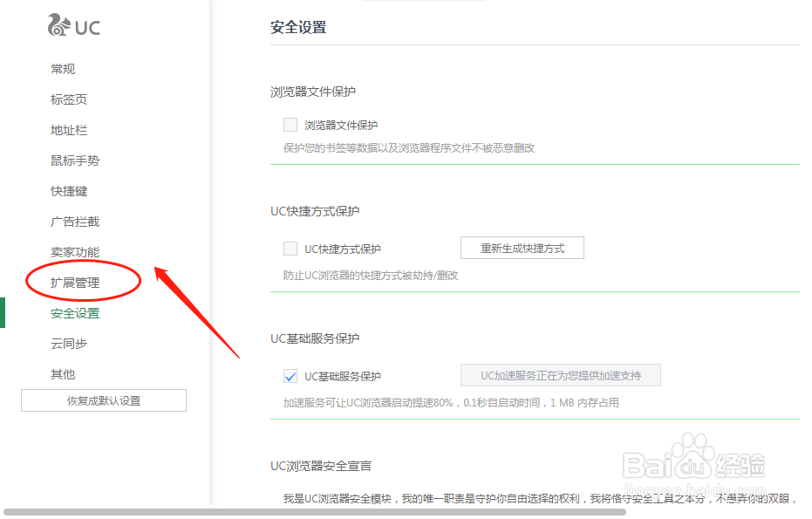Image resolution: width=812 pixels, height=519 pixels.
Task: Open 扩展管理 in the sidebar
Action: pos(75,283)
